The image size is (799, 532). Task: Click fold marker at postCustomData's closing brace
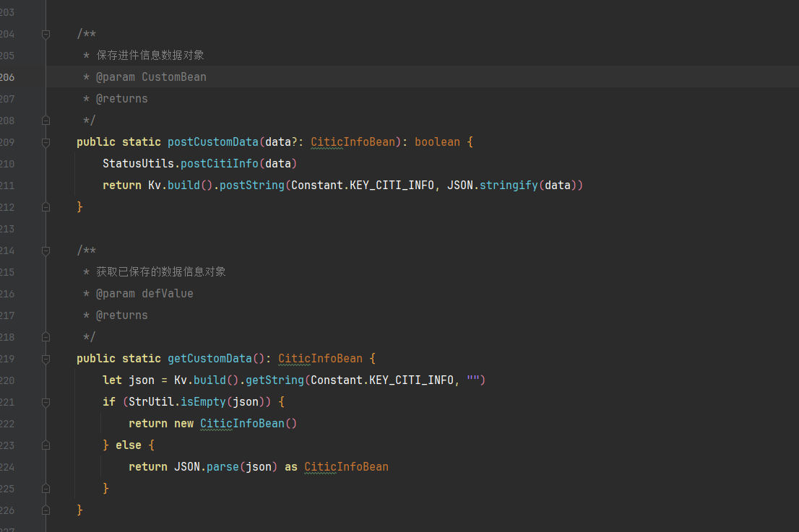[46, 207]
